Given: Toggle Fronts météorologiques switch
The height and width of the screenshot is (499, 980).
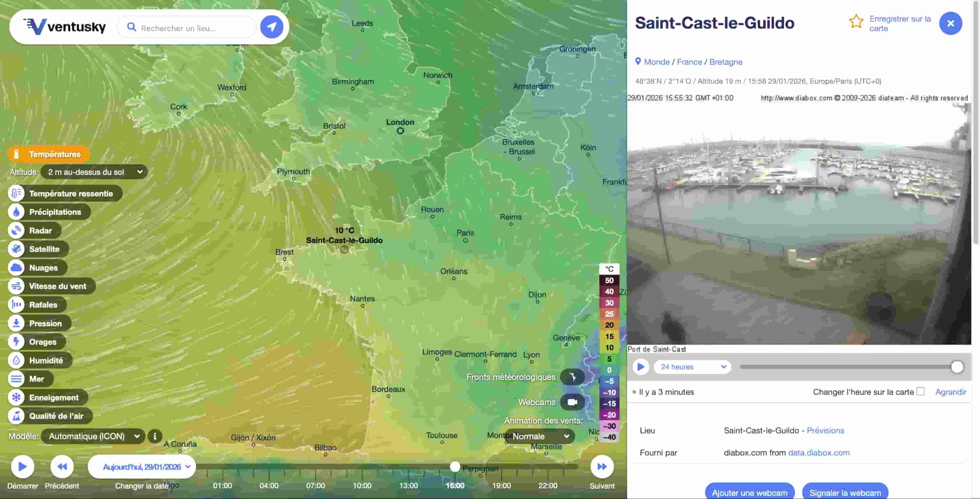Looking at the screenshot, I should click(x=572, y=377).
